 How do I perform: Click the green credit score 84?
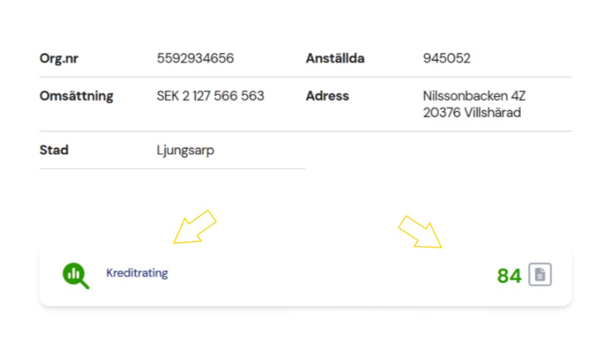509,275
